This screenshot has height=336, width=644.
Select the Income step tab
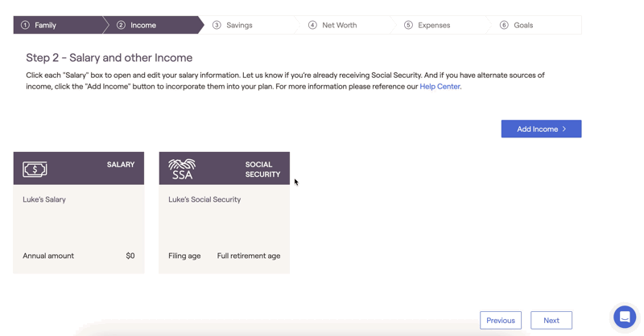[154, 25]
